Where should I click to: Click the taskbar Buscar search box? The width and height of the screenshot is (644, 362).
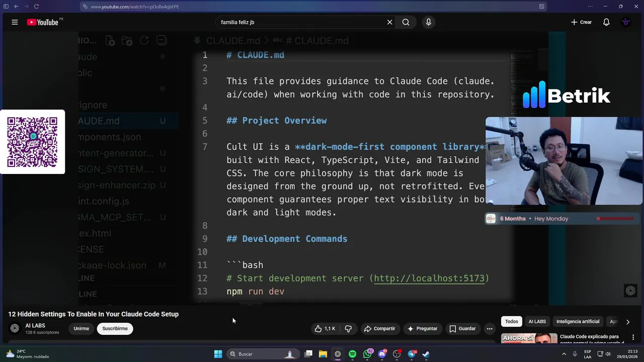(x=263, y=354)
